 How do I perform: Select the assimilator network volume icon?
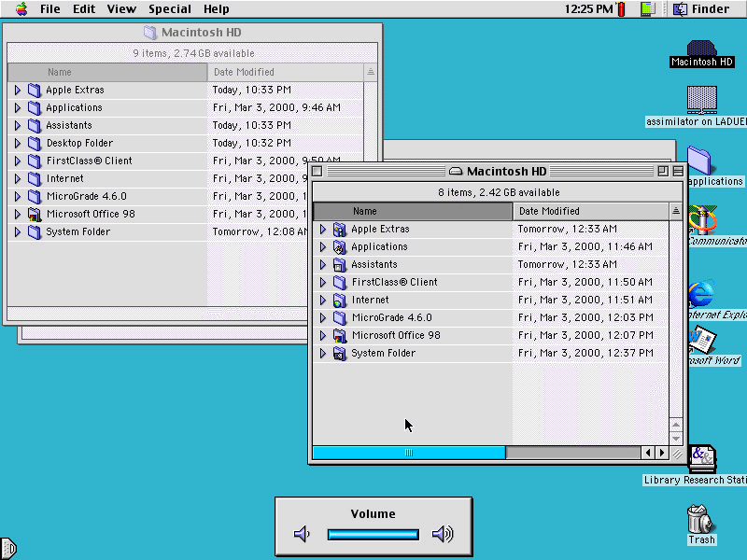(701, 101)
